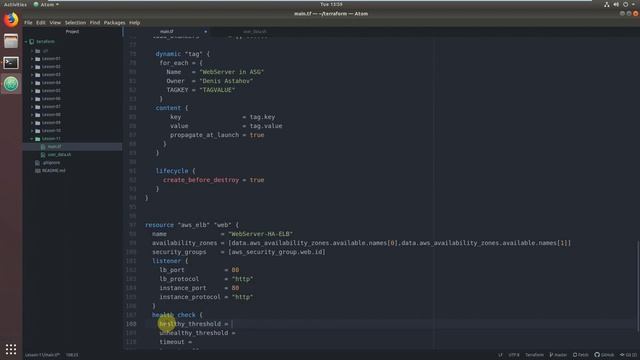This screenshot has height=360, width=640.
Task: Select the Lesson-06 folder
Action: 51,99
